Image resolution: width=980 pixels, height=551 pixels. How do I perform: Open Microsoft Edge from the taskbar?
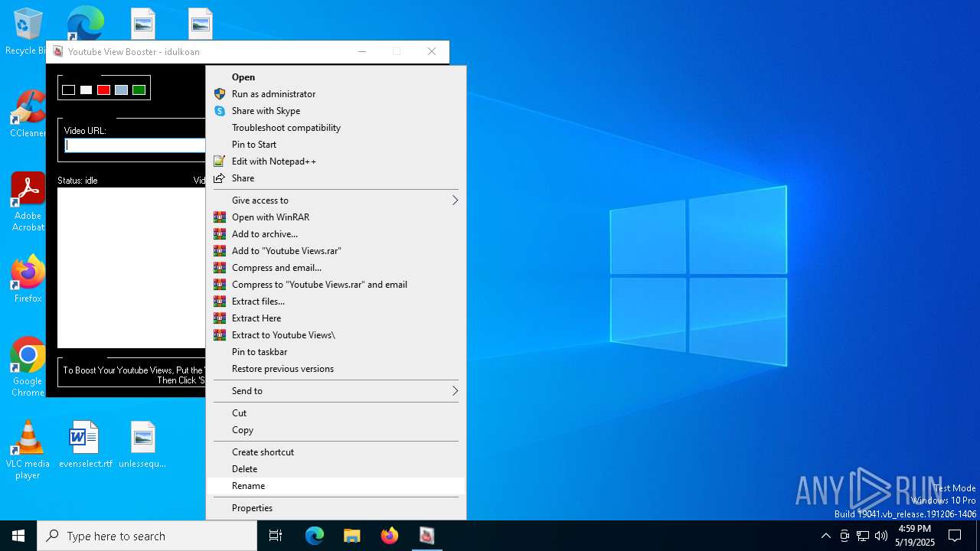[x=315, y=536]
